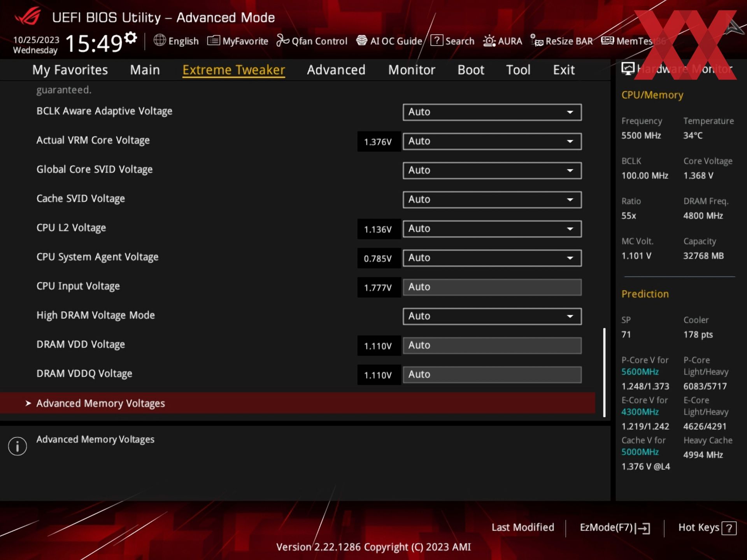This screenshot has height=560, width=747.
Task: Click the 32768 MB capacity value
Action: coord(703,256)
